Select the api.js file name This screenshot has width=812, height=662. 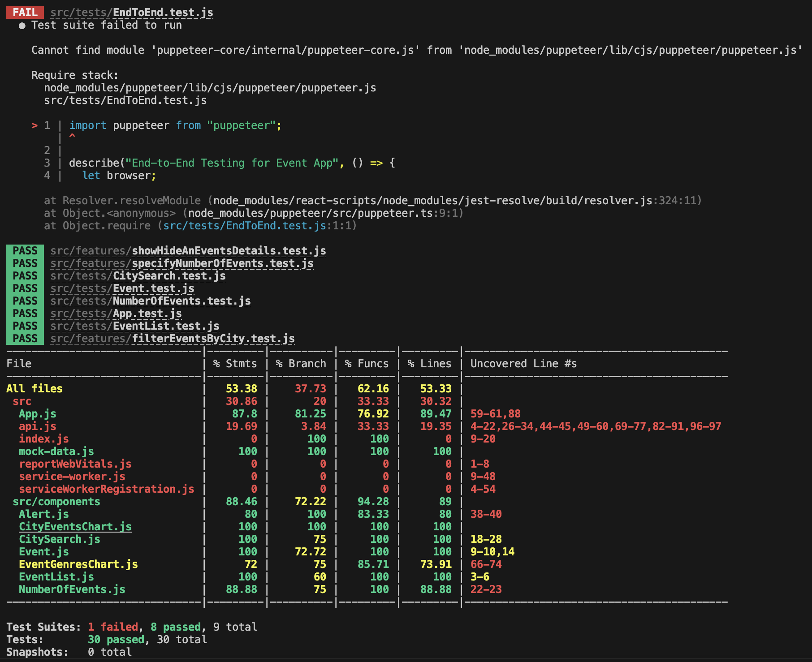pos(38,426)
